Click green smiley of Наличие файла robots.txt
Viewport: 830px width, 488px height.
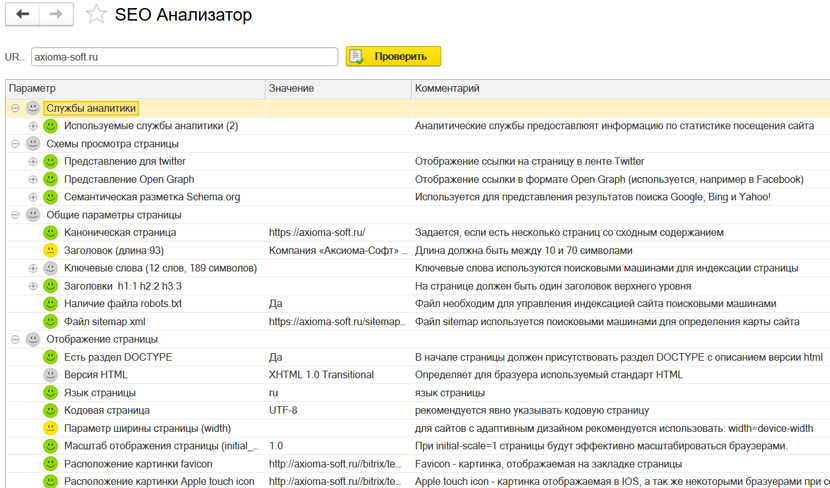point(50,304)
